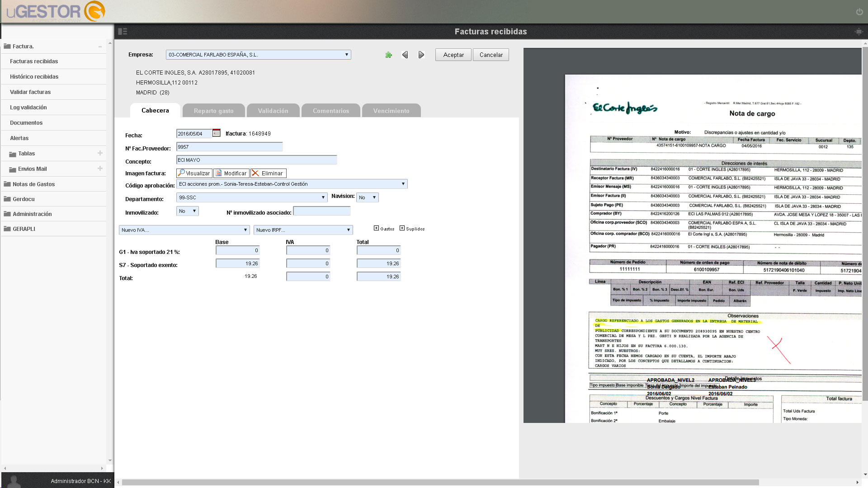Viewport: 868px width, 488px height.
Task: Click the Envios Mail folder icon
Action: point(13,169)
